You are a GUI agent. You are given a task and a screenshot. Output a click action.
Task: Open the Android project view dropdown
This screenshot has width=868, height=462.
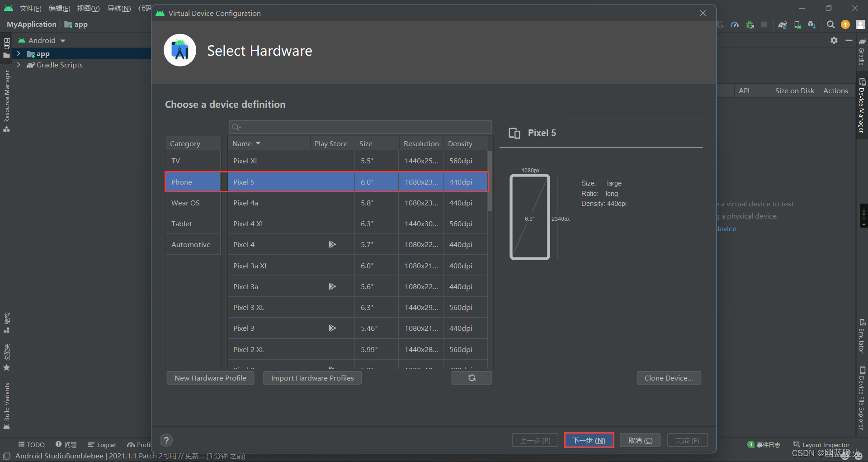[x=42, y=41]
